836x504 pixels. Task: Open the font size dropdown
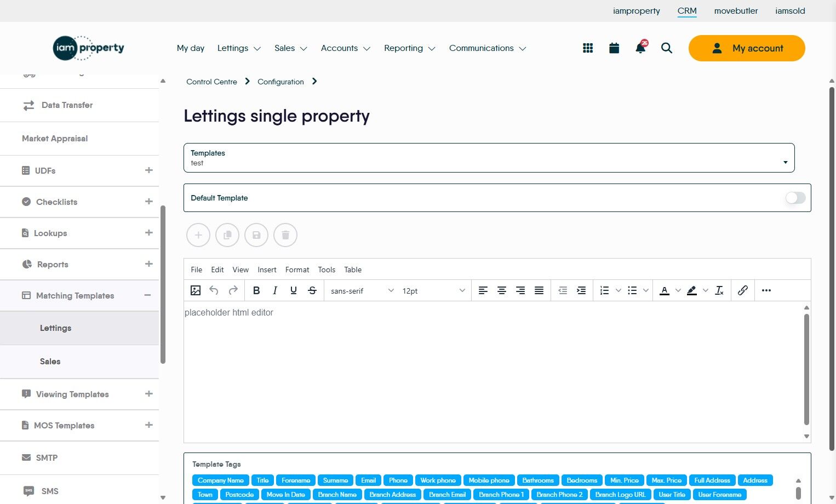tap(433, 291)
